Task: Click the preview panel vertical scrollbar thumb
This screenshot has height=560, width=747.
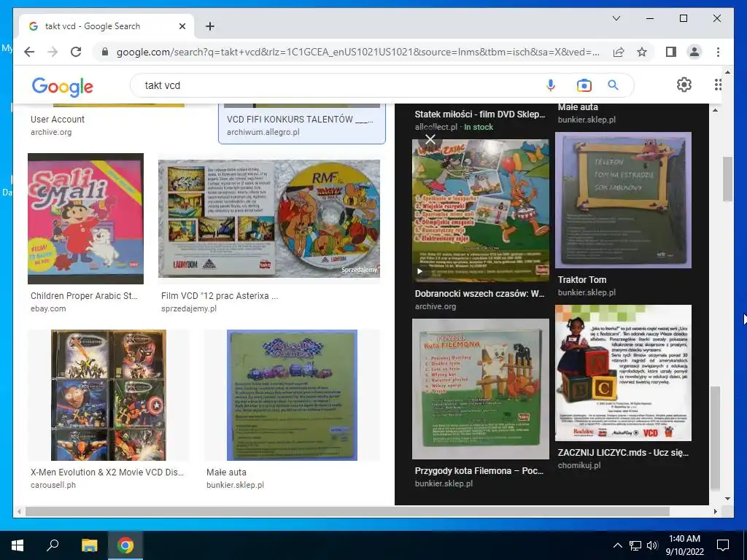Action: (x=715, y=438)
